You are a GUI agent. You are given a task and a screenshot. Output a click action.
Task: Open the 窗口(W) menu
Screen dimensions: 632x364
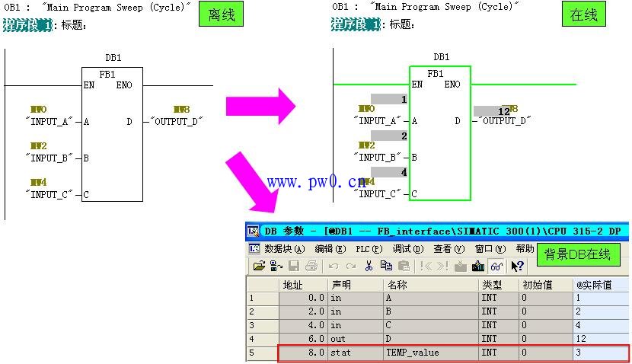tap(490, 249)
